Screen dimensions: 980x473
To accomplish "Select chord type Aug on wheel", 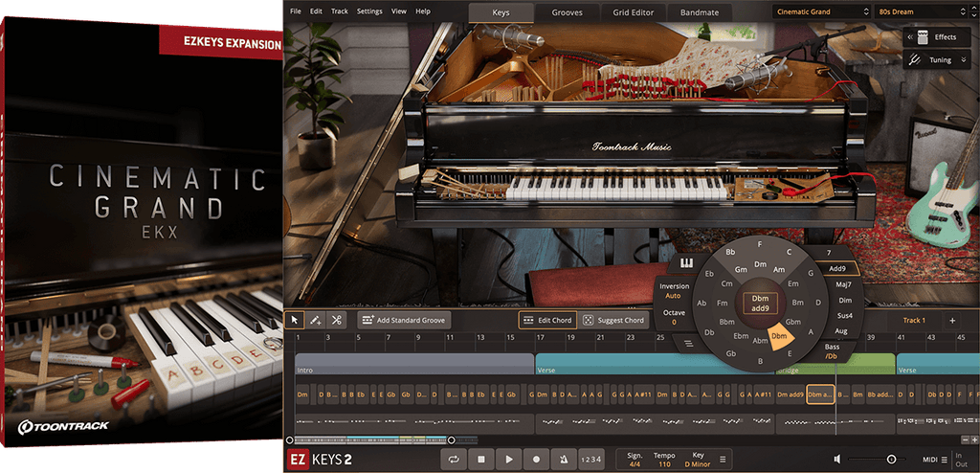I will [x=840, y=331].
